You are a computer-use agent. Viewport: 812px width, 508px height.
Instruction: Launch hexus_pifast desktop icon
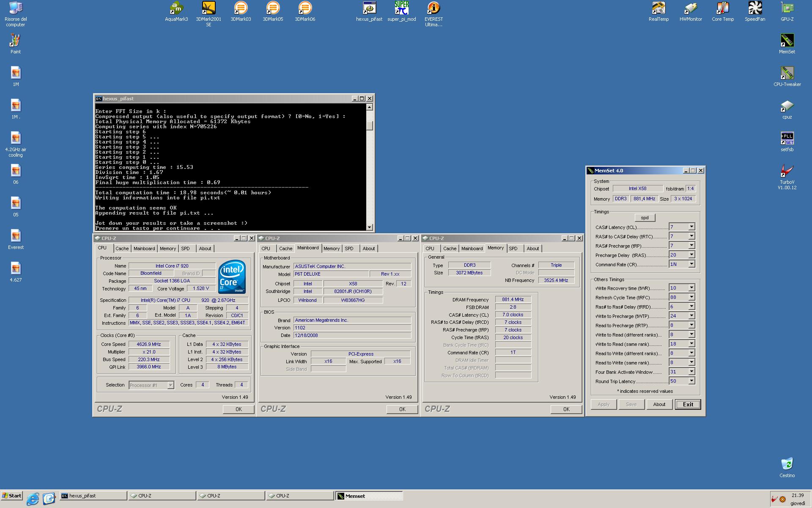pos(369,11)
